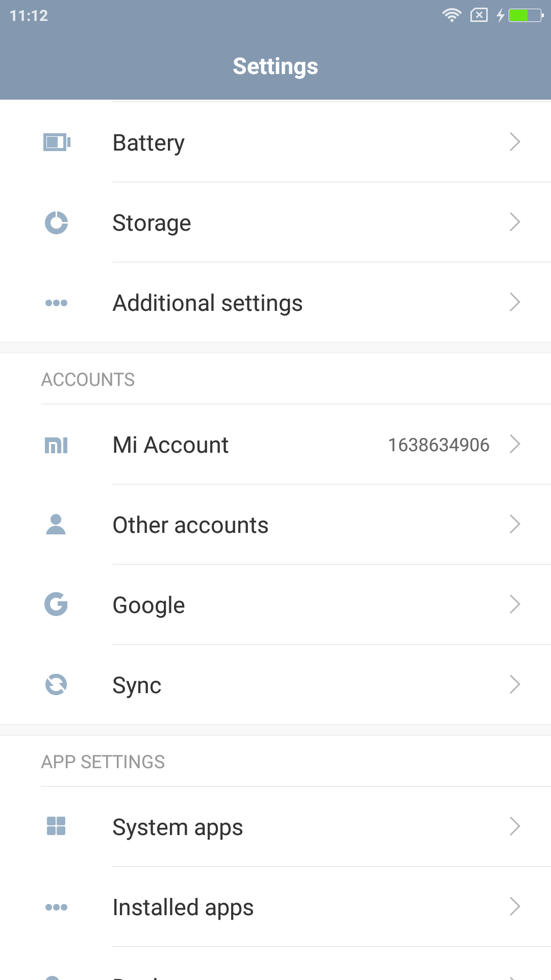The image size is (551, 980).
Task: Open the Additional settings menu entry
Action: click(x=208, y=303)
